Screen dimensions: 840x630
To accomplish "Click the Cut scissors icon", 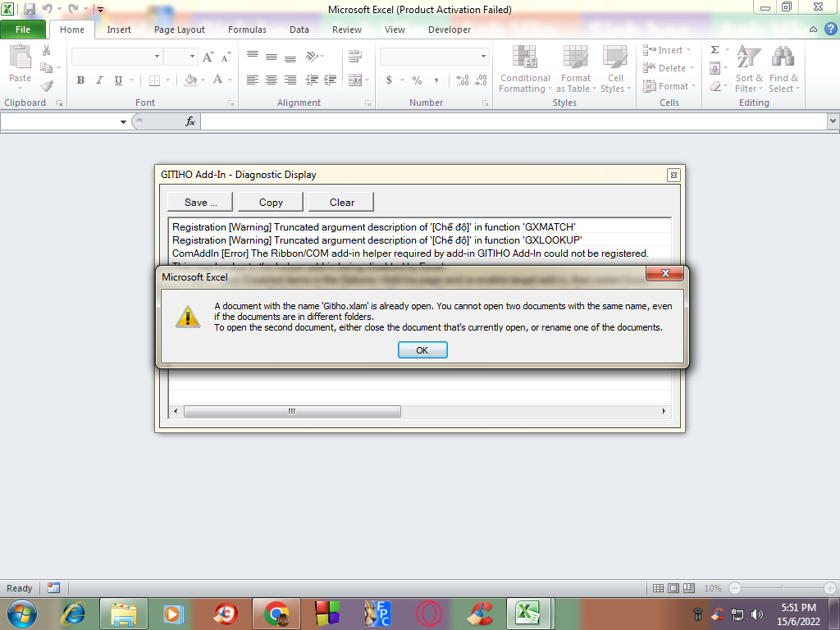I will [x=47, y=50].
